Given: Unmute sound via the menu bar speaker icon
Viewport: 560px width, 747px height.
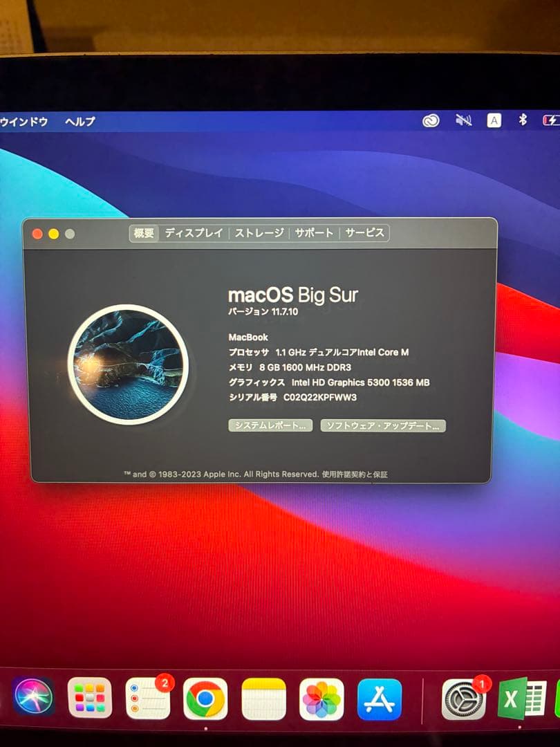Looking at the screenshot, I should coord(463,120).
